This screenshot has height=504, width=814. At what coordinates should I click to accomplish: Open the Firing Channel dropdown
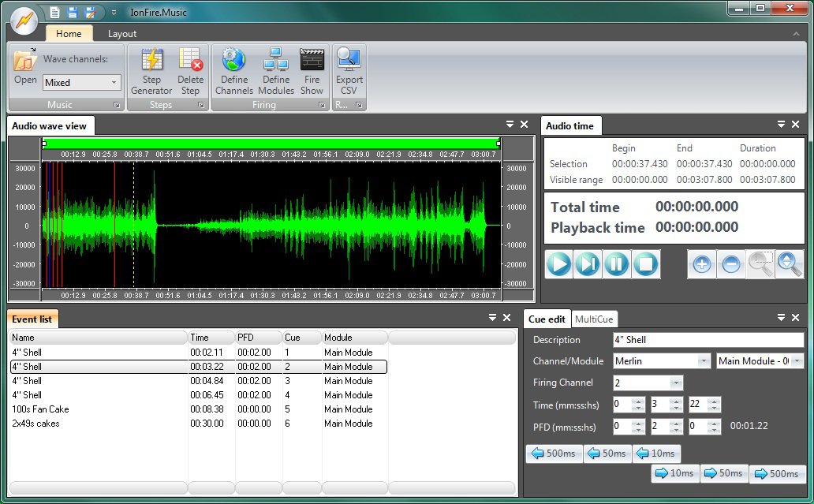pyautogui.click(x=675, y=383)
